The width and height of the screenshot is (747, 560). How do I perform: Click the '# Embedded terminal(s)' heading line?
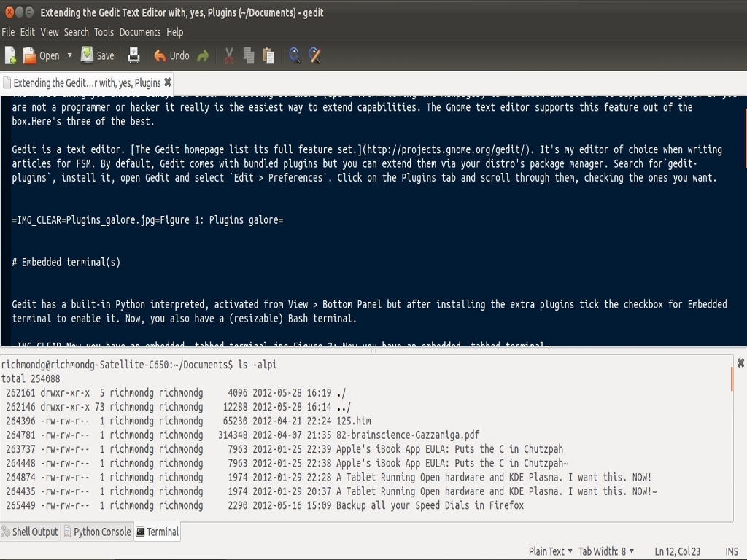(x=66, y=262)
